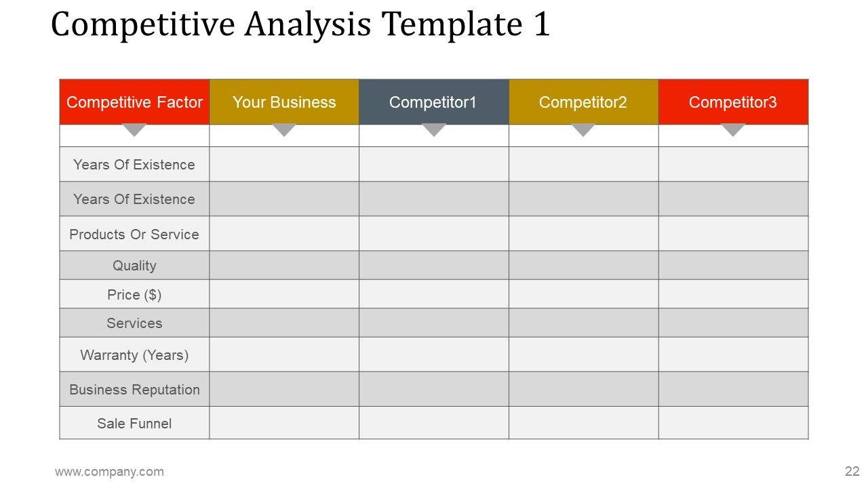Click arrow marker under Competitive Factor header
The height and width of the screenshot is (488, 868).
tap(134, 129)
